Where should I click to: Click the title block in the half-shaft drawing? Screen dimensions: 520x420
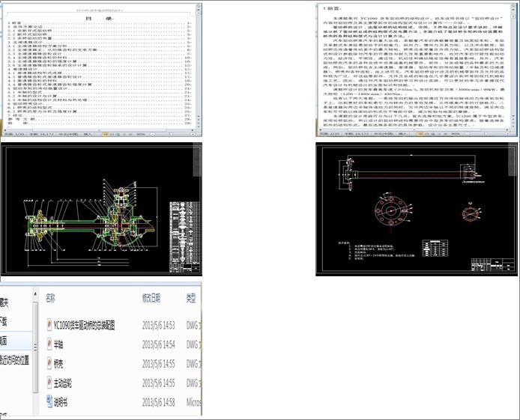(492, 264)
